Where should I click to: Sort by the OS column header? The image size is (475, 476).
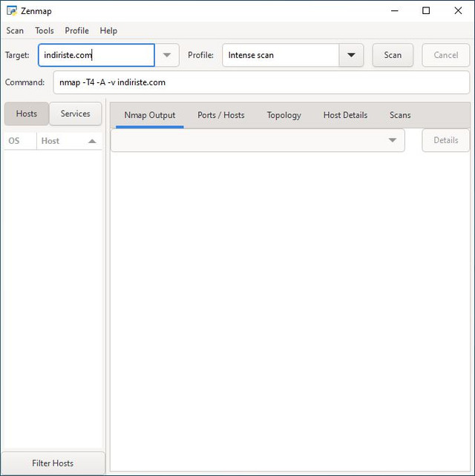(x=20, y=141)
